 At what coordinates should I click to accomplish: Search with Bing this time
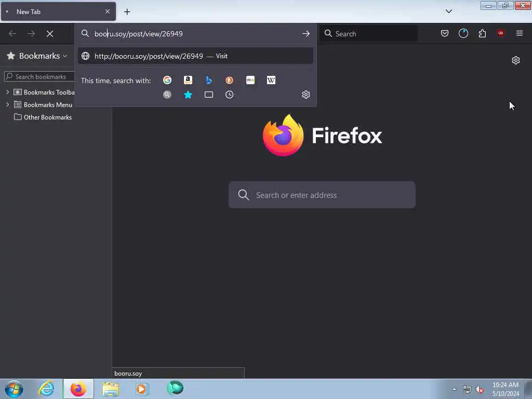pos(209,80)
